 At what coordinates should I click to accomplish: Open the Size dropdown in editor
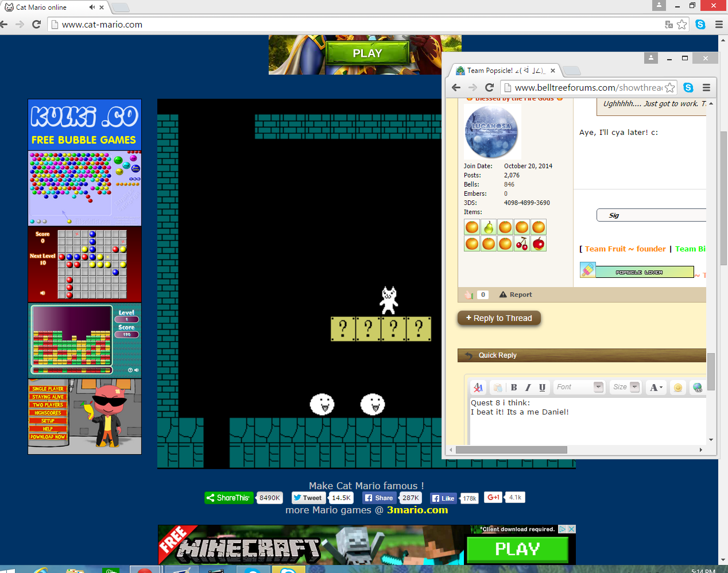point(626,387)
